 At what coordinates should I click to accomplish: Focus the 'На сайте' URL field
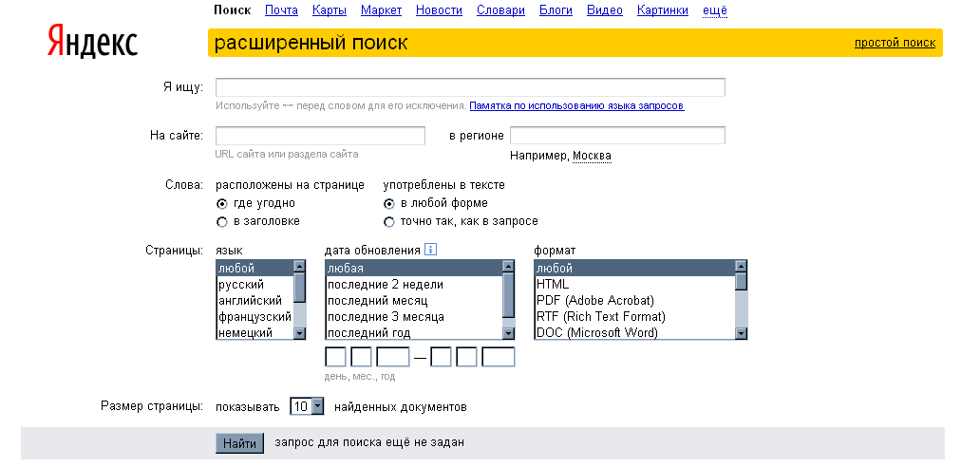coord(320,136)
